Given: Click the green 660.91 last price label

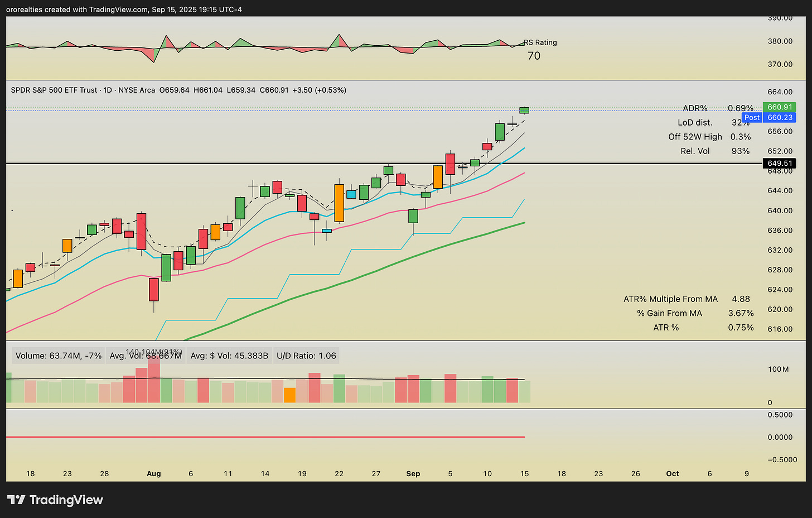Looking at the screenshot, I should (779, 107).
